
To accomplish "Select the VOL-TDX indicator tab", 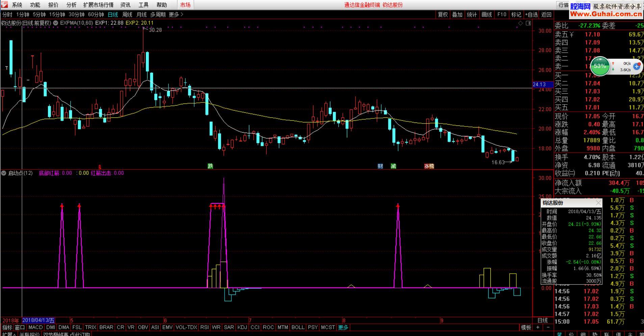I will pyautogui.click(x=186, y=327).
